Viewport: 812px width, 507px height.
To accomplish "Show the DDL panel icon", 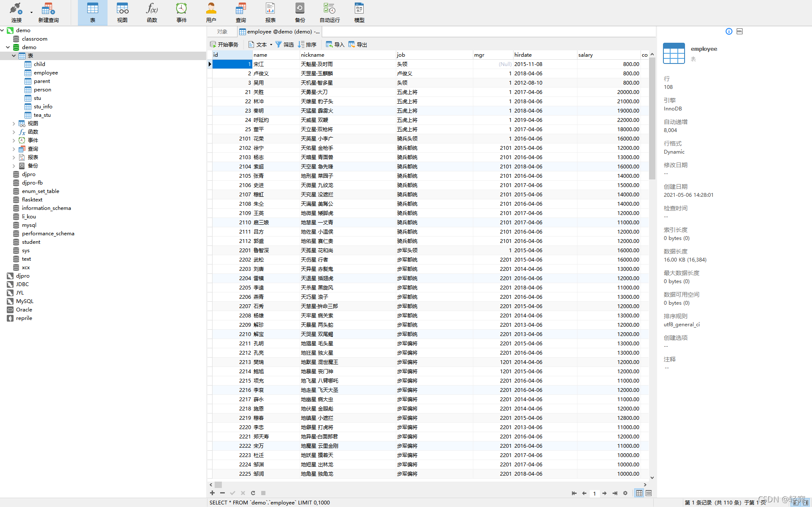I will [740, 31].
